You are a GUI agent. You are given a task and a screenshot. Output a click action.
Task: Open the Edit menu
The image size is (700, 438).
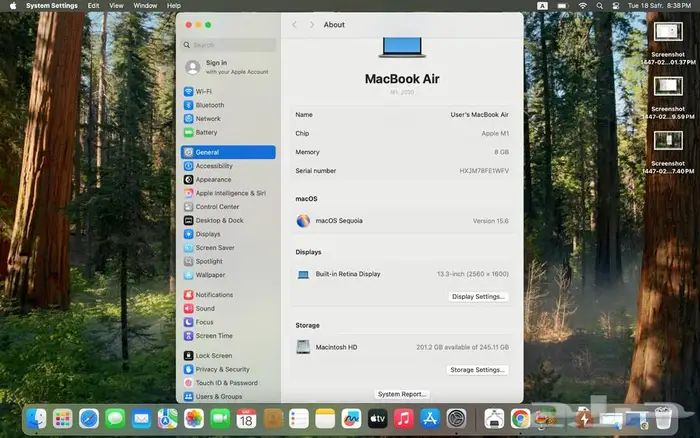(x=93, y=6)
